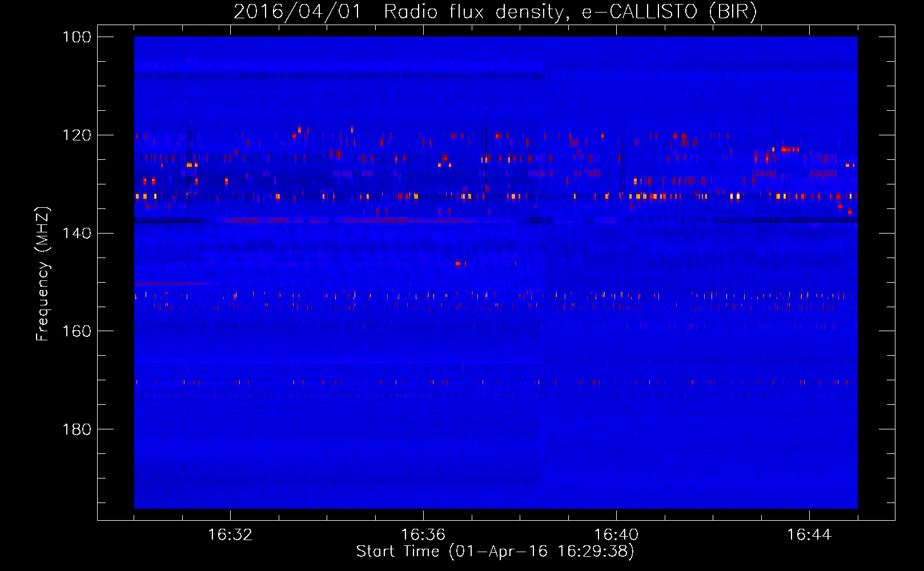Click the 16:40 time tick label
This screenshot has width=924, height=571.
click(616, 534)
